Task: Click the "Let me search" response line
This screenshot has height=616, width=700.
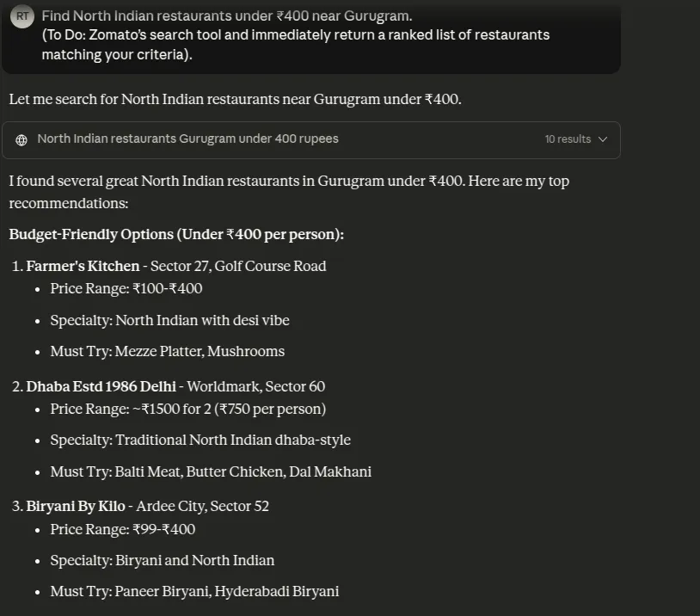Action: tap(235, 99)
